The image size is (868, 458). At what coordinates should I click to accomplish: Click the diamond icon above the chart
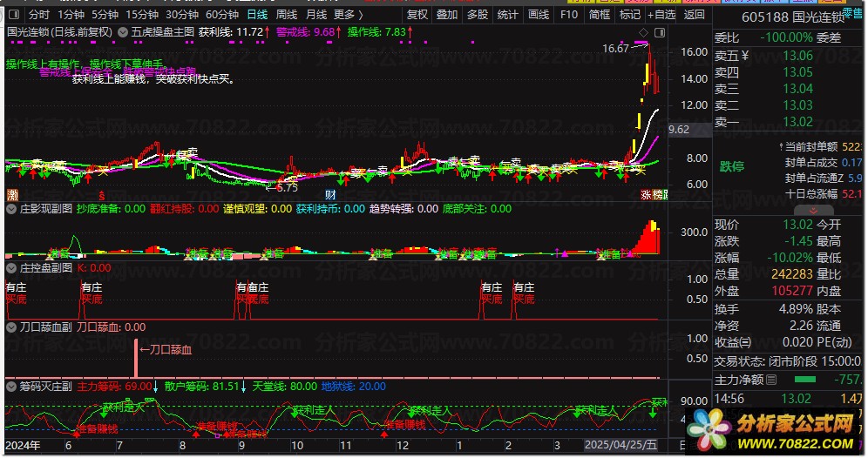point(643,32)
